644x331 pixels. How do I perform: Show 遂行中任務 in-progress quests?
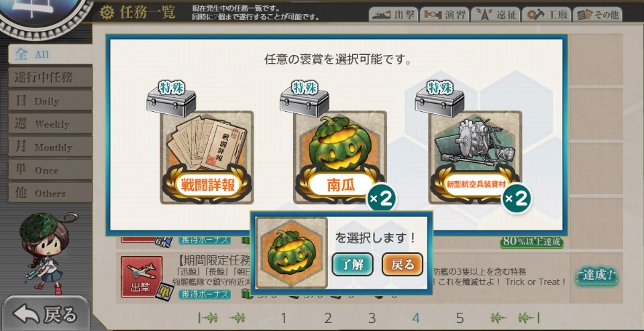pos(50,78)
